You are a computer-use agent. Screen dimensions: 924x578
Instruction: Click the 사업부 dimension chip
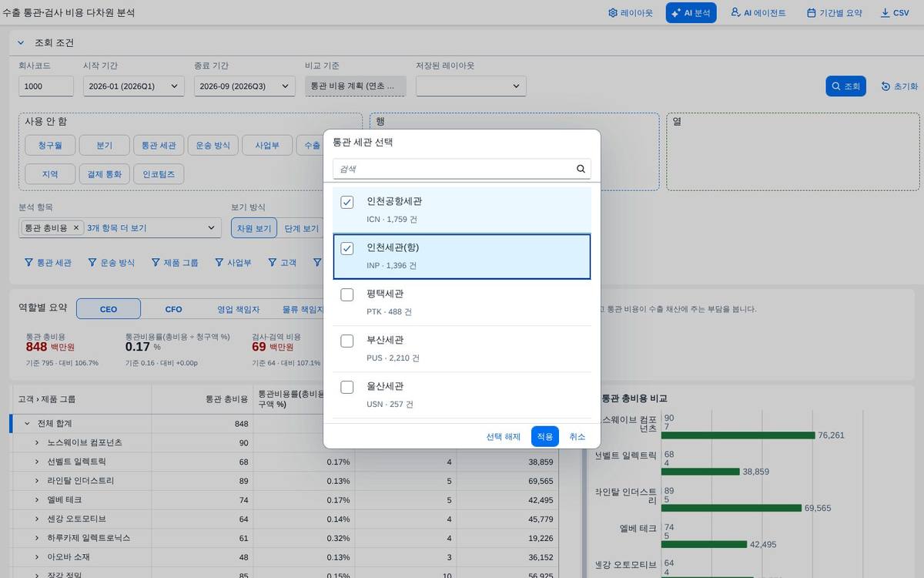(267, 145)
